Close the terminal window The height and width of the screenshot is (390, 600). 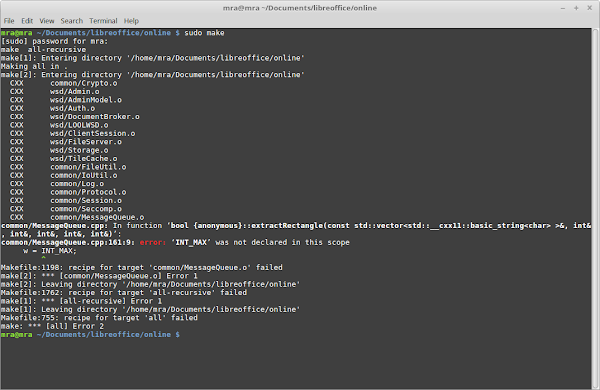[x=590, y=8]
